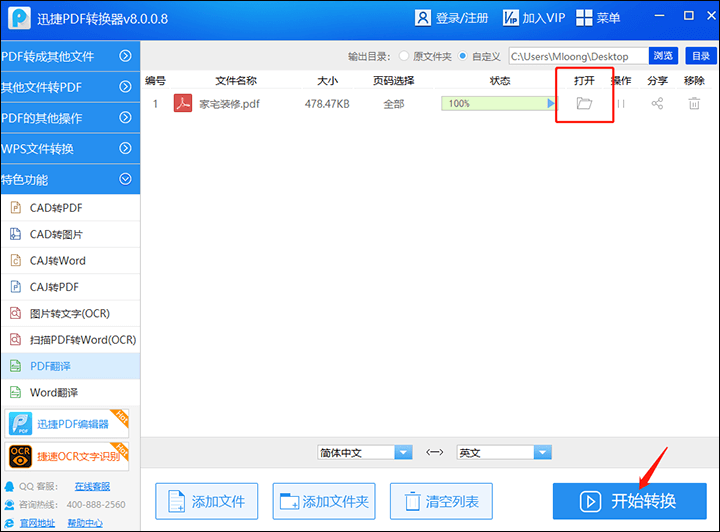Select 自定义 output radio button
This screenshot has height=532, width=720.
coord(463,56)
